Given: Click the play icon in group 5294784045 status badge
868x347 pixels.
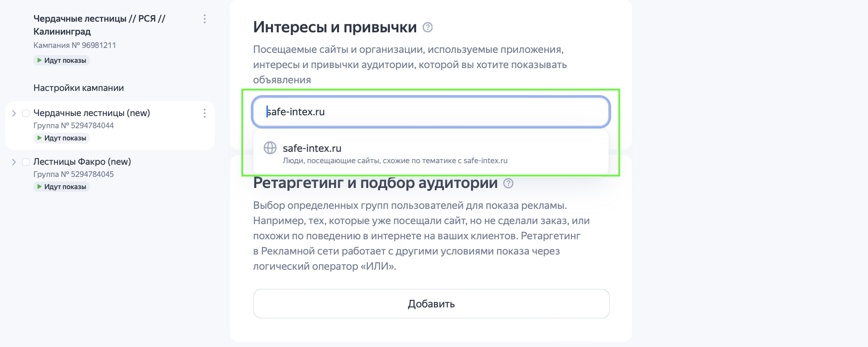Looking at the screenshot, I should pos(40,186).
